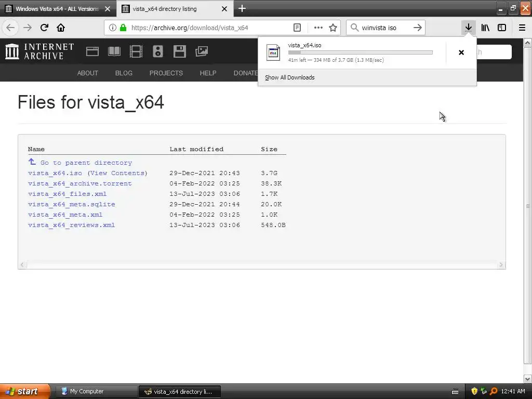
Task: Open the ABOUT menu item
Action: (87, 73)
